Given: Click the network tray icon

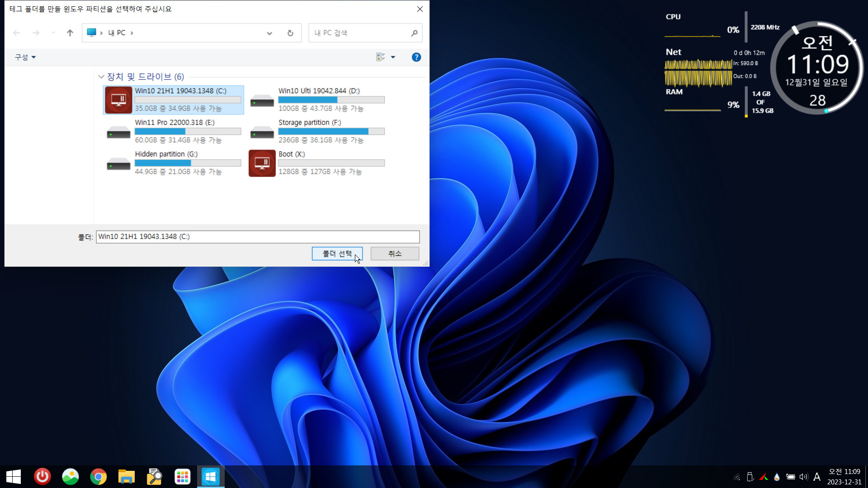Looking at the screenshot, I should pos(737,477).
